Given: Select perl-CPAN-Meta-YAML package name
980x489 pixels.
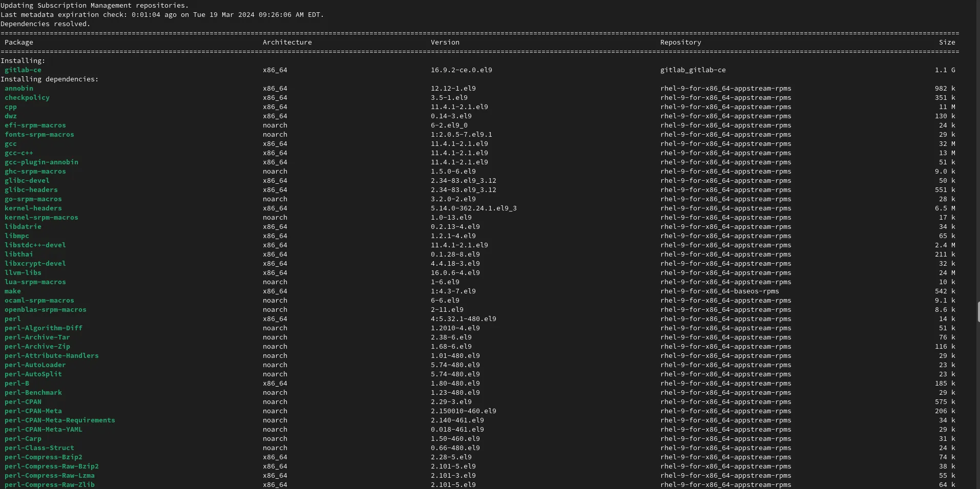Looking at the screenshot, I should 44,430.
